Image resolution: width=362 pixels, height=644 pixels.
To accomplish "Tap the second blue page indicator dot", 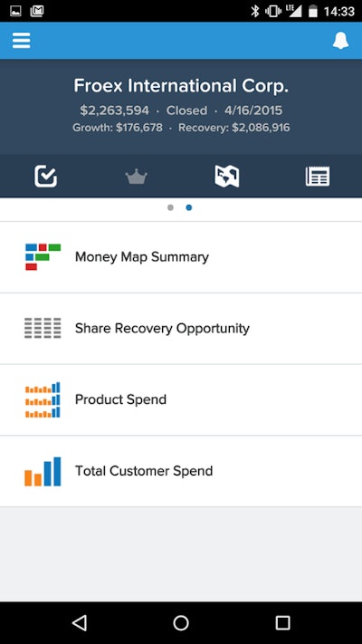I will 189,207.
